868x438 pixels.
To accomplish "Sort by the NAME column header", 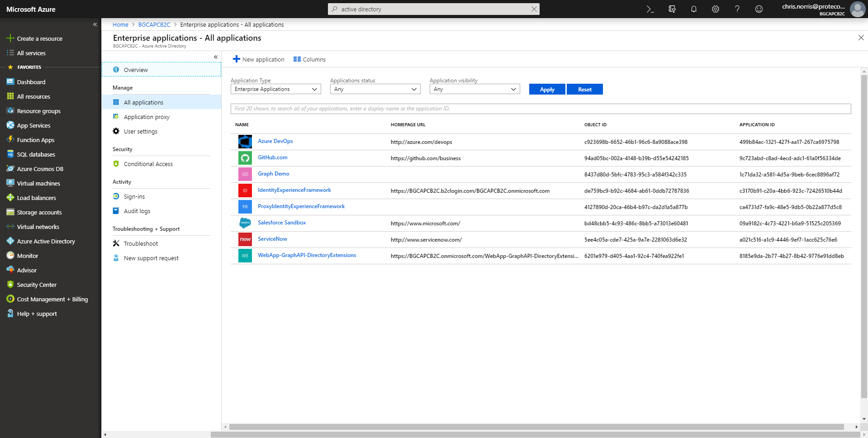I will pyautogui.click(x=242, y=124).
